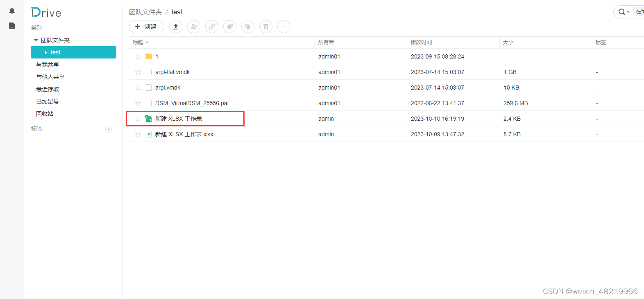Click file icon of arpl-flat.vmdk

[x=149, y=72]
